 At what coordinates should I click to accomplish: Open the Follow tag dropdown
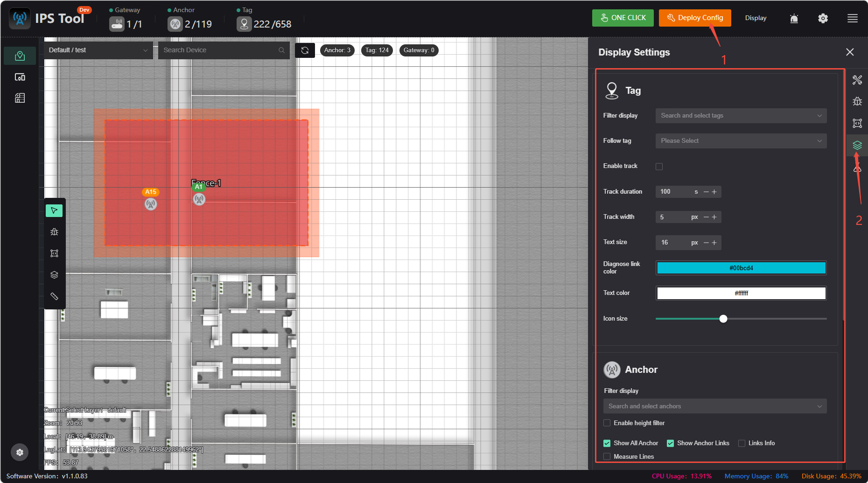point(741,141)
